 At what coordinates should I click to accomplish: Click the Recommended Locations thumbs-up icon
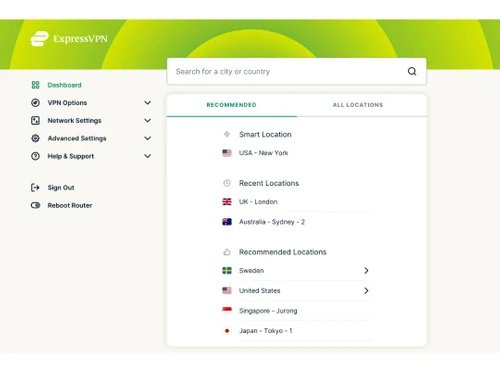tap(227, 252)
